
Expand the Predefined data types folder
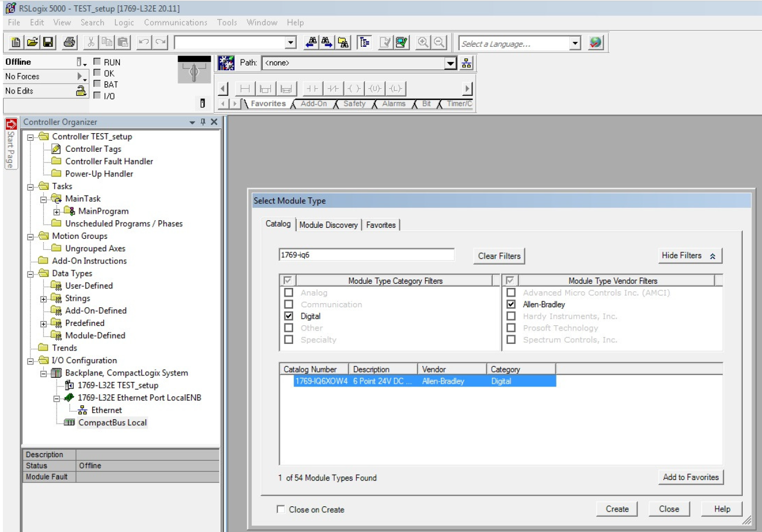pos(43,323)
